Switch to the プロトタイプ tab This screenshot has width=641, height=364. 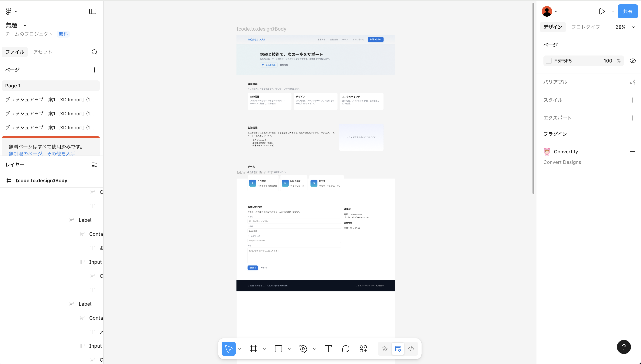(586, 27)
